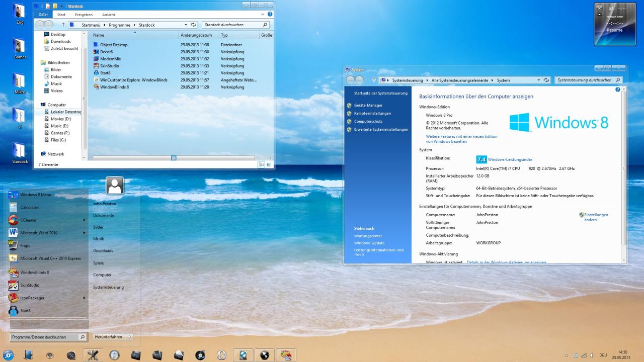Expand shutdown options arrow next to Herunterfahren
The width and height of the screenshot is (644, 362).
point(130,337)
